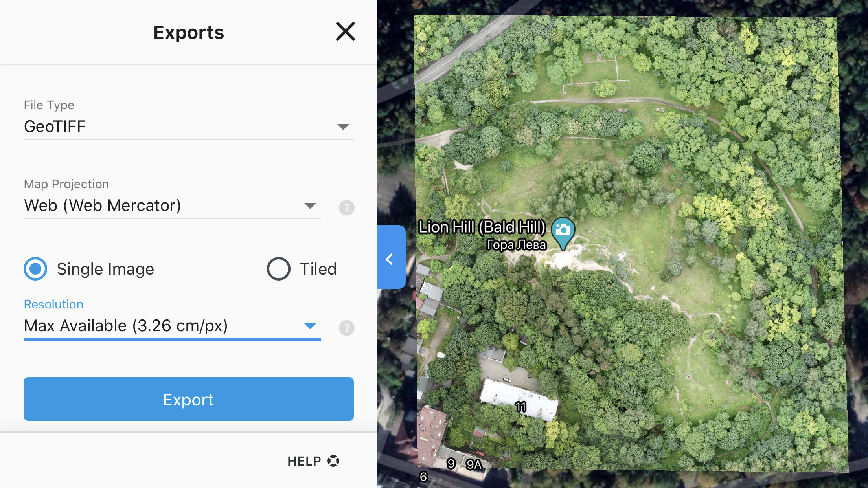This screenshot has height=488, width=868.
Task: Click the building label 11 on map
Action: coord(521,407)
